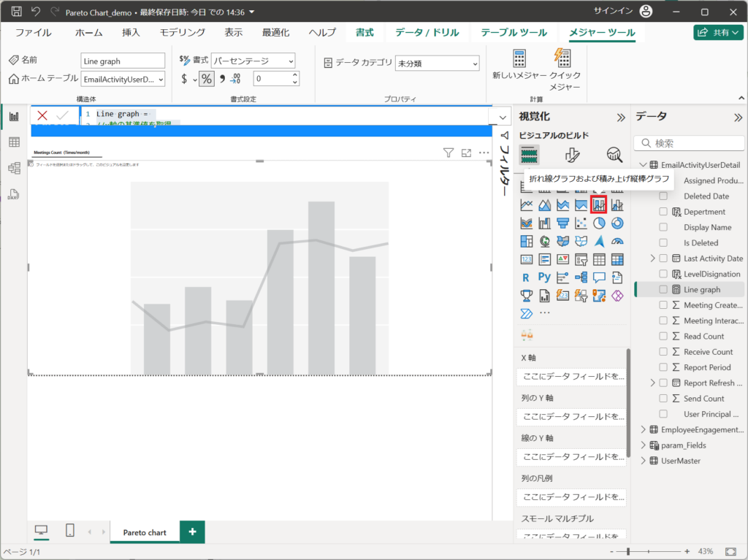Click the percentage format button
This screenshot has width=748, height=560.
[x=207, y=79]
